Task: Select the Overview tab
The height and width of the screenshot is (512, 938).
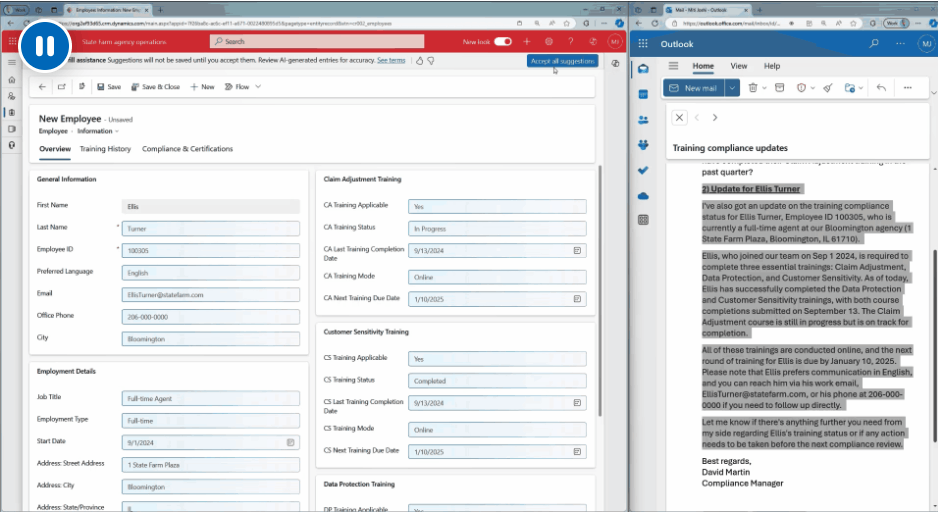Action: tap(55, 149)
